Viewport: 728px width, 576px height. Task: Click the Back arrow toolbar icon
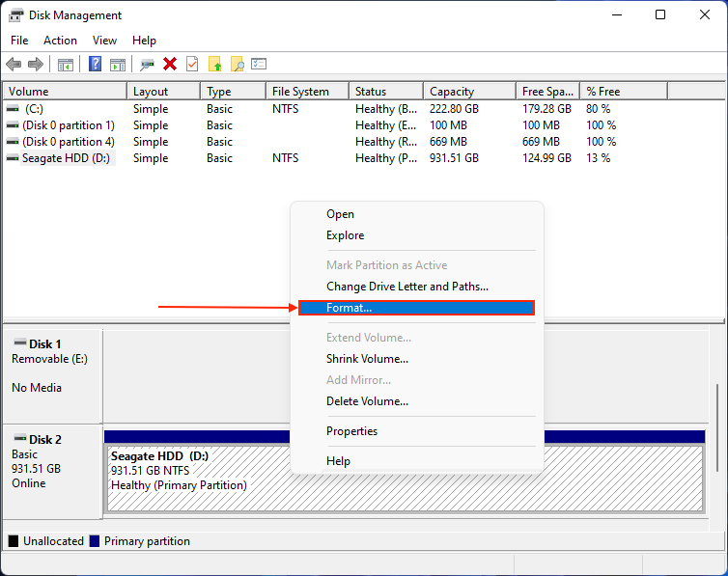click(x=14, y=64)
